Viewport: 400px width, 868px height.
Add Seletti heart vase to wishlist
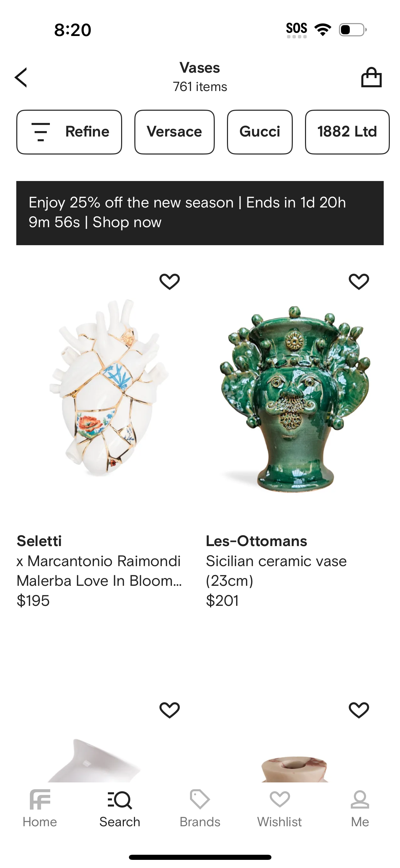[x=169, y=282]
